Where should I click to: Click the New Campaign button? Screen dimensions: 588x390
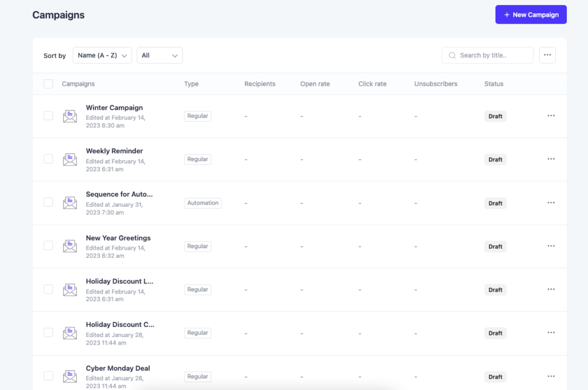click(x=531, y=14)
